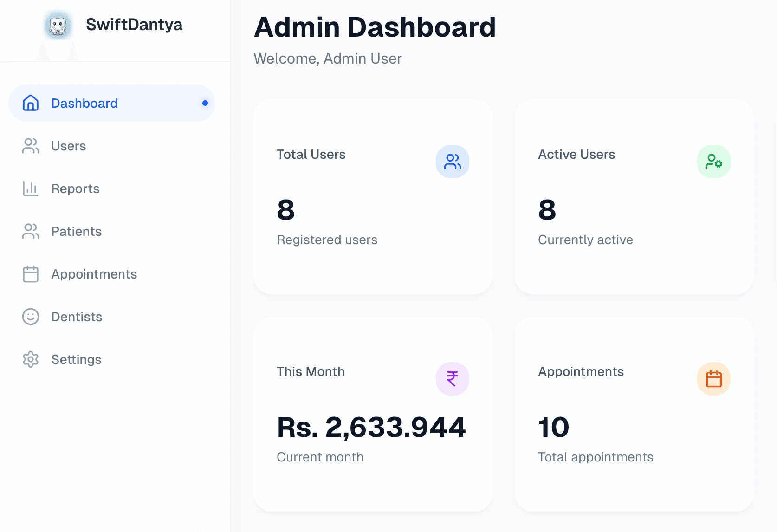Click the Total Users card
This screenshot has height=532, width=777.
coord(372,196)
